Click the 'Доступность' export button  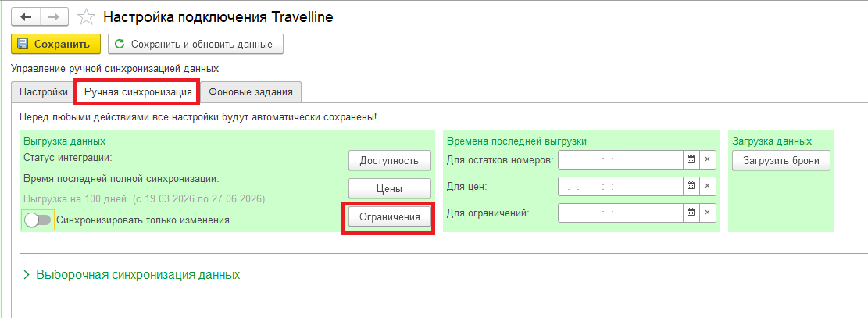click(389, 160)
